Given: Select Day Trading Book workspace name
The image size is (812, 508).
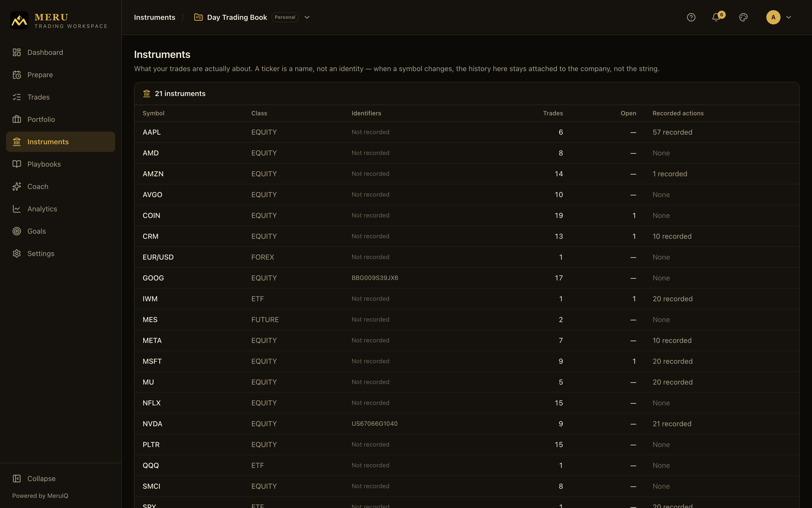Looking at the screenshot, I should 237,17.
